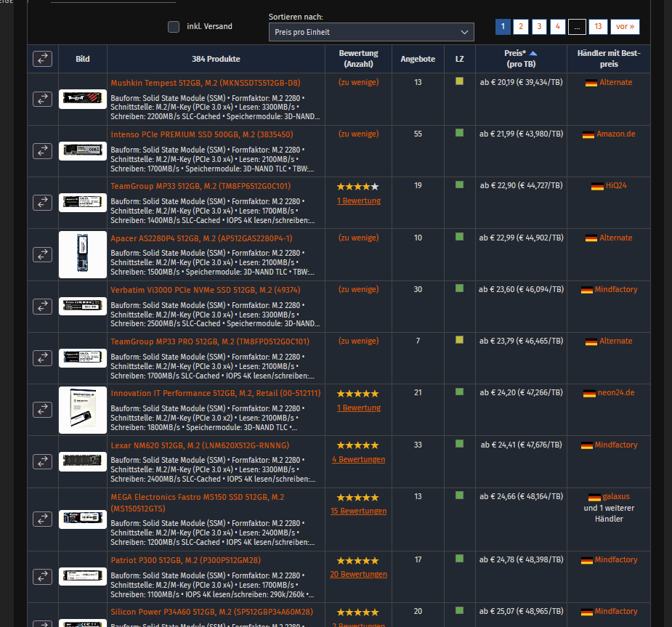Click the German flag beside neon24.de
672x627 pixels.
pos(589,393)
